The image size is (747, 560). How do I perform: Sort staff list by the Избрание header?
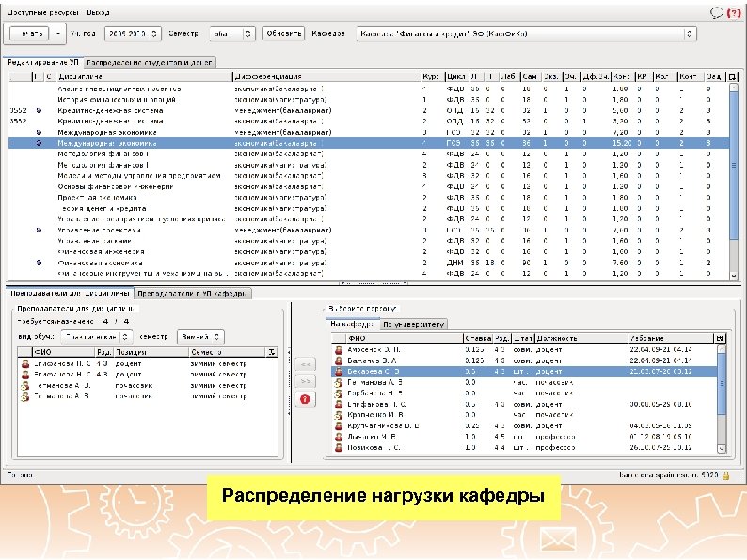click(x=671, y=338)
